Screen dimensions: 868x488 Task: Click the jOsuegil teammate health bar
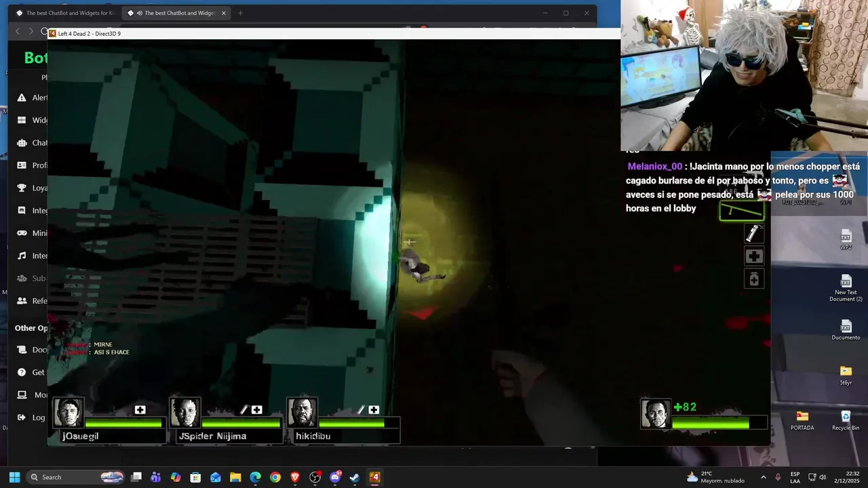124,424
